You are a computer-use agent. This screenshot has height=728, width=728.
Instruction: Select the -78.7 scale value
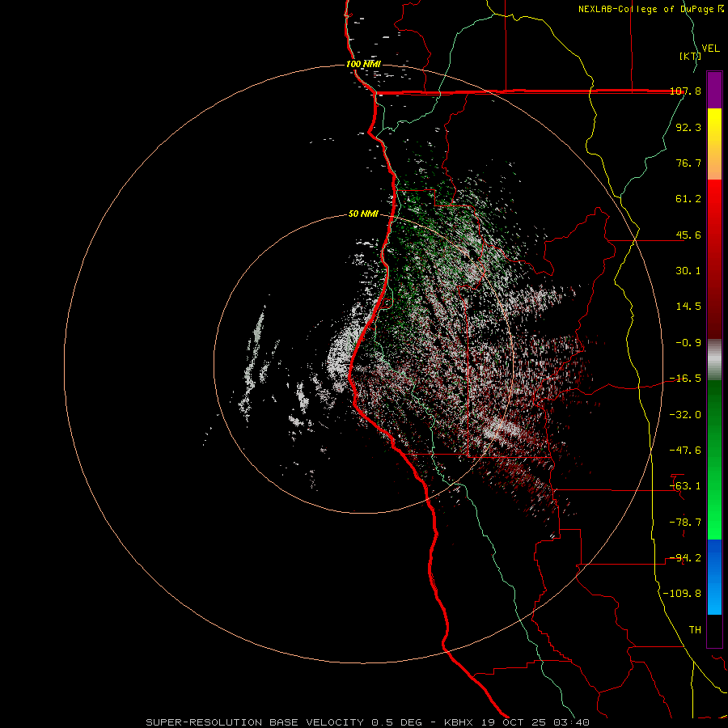coord(685,523)
